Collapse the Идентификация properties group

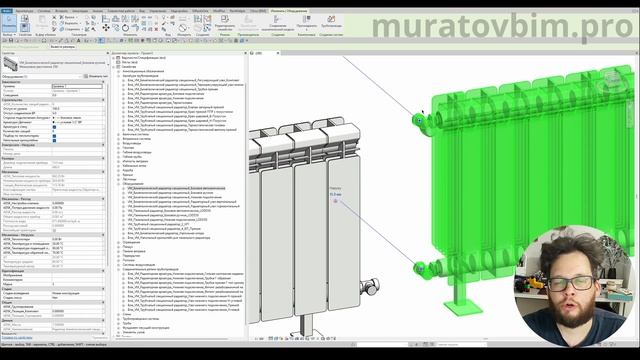click(103, 271)
